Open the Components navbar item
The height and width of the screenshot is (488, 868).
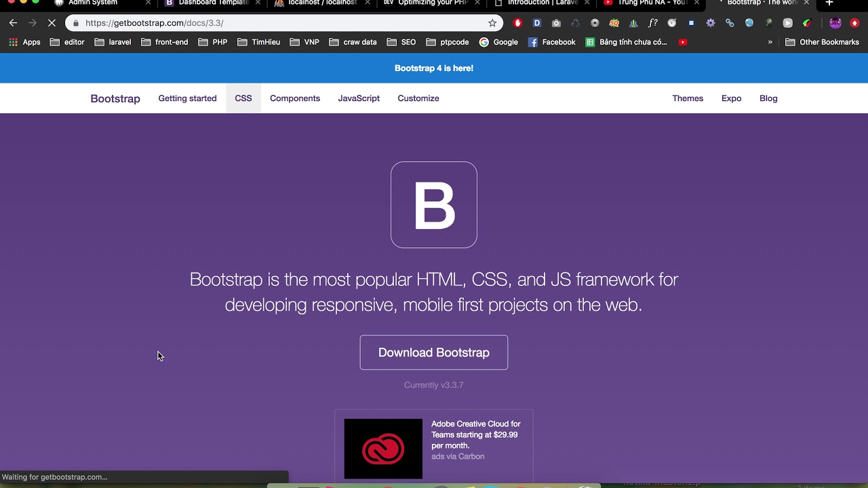point(295,98)
